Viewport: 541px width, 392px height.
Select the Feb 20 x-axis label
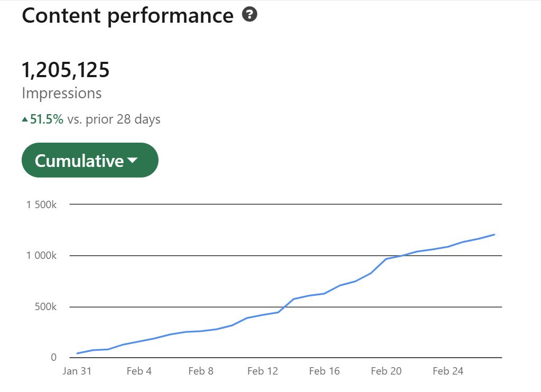386,371
